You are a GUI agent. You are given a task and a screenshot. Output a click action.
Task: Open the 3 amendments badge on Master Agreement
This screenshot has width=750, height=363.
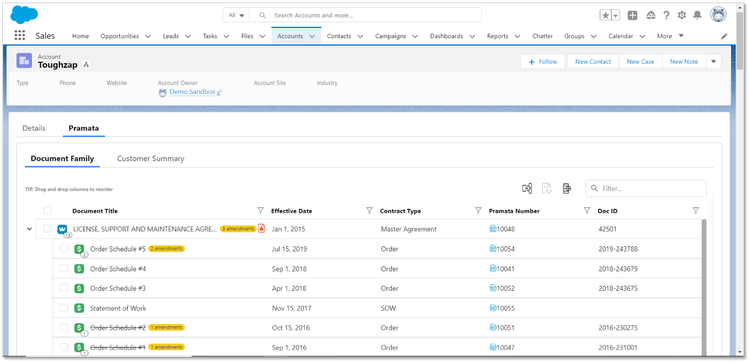[238, 229]
